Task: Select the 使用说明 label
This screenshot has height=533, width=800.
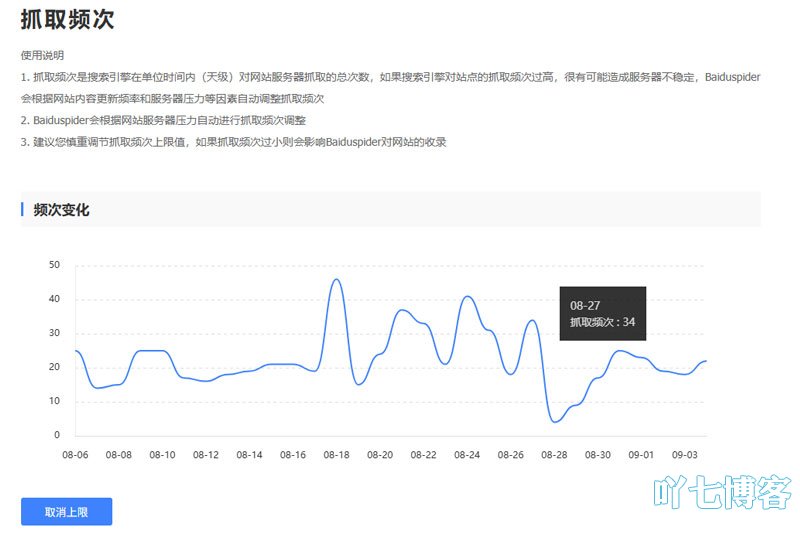Action: [x=42, y=55]
